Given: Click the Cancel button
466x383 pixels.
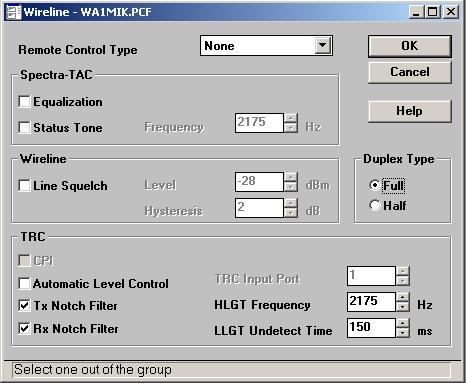Looking at the screenshot, I should pyautogui.click(x=410, y=72).
